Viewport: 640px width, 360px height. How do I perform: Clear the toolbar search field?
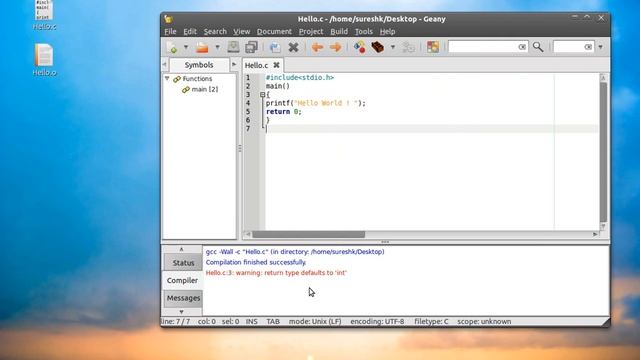coord(522,47)
